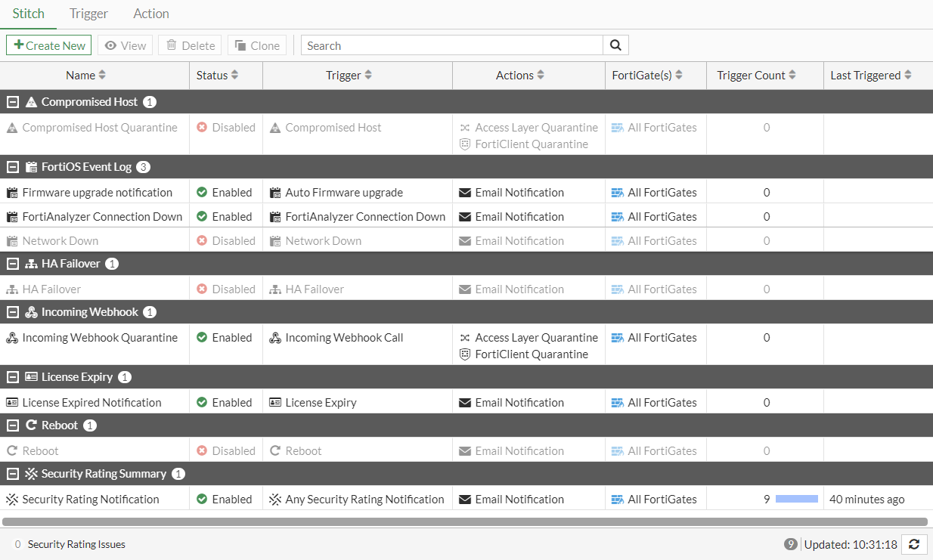Click the Last Triggered sort icon
The height and width of the screenshot is (560, 933).
pyautogui.click(x=907, y=76)
